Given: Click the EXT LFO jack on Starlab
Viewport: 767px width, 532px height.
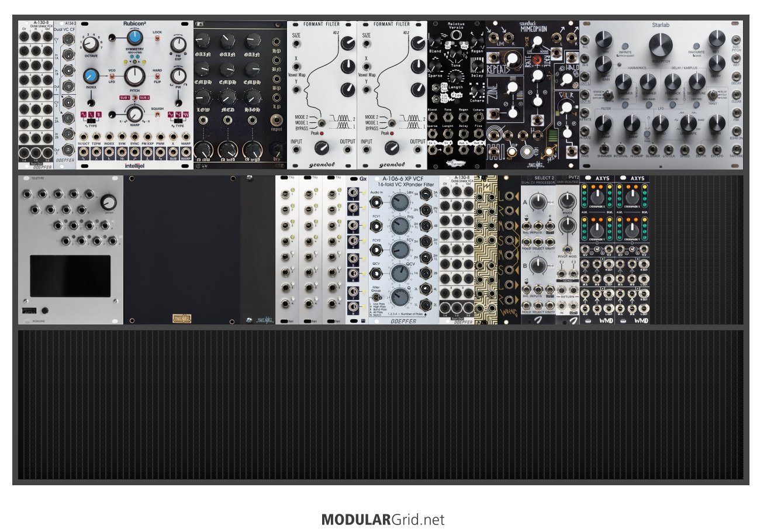Looking at the screenshot, I should coord(717,150).
